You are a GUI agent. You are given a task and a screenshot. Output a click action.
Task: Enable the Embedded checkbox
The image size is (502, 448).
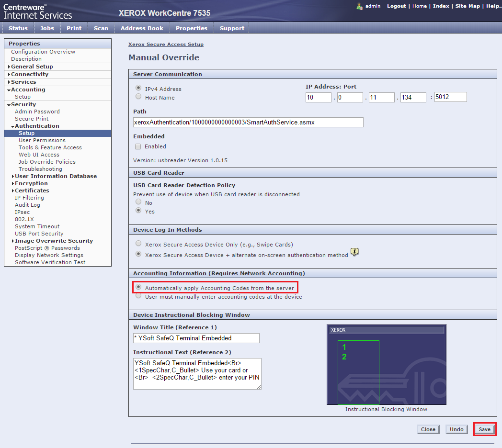(x=138, y=146)
